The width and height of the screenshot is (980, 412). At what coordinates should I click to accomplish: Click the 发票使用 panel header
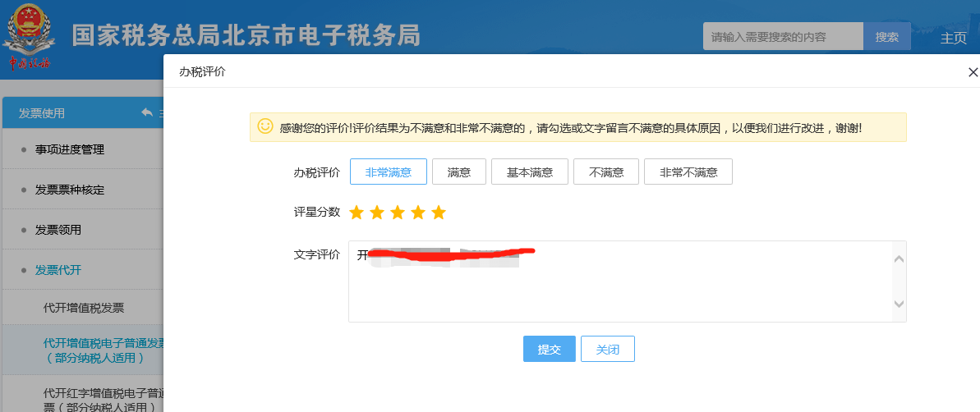(82, 113)
